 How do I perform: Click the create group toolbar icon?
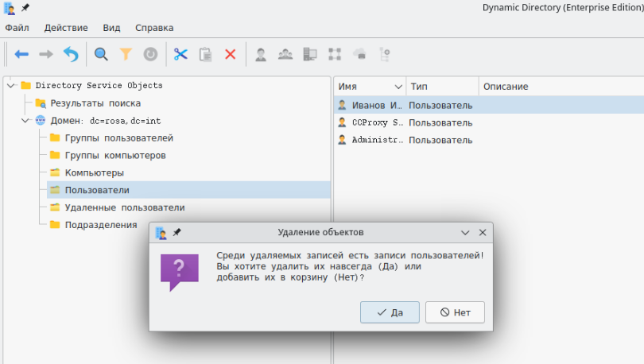tap(285, 54)
